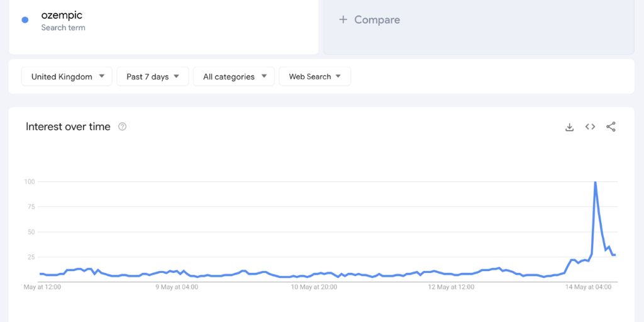The width and height of the screenshot is (644, 322).
Task: Download the Interest over time data
Action: [x=569, y=127]
